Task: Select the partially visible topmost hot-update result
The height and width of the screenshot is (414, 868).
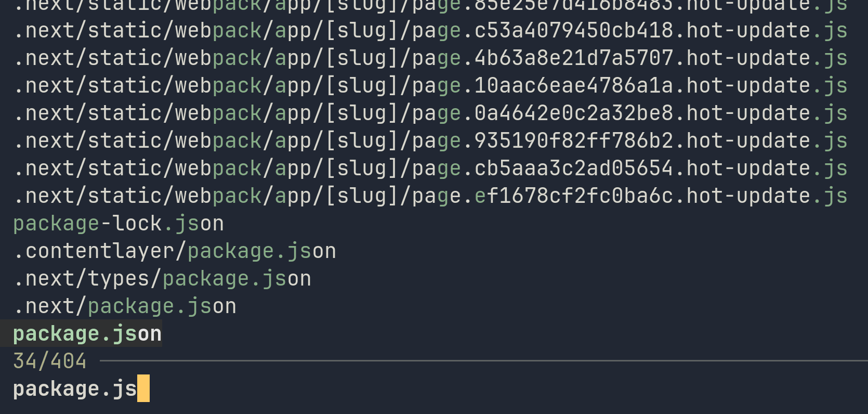Action: pyautogui.click(x=430, y=5)
